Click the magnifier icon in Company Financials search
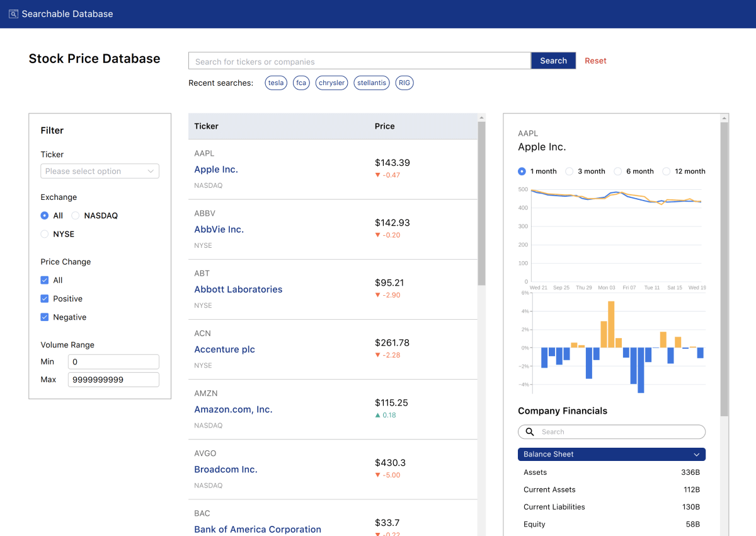Screen dimensions: 756x536 click(x=530, y=432)
